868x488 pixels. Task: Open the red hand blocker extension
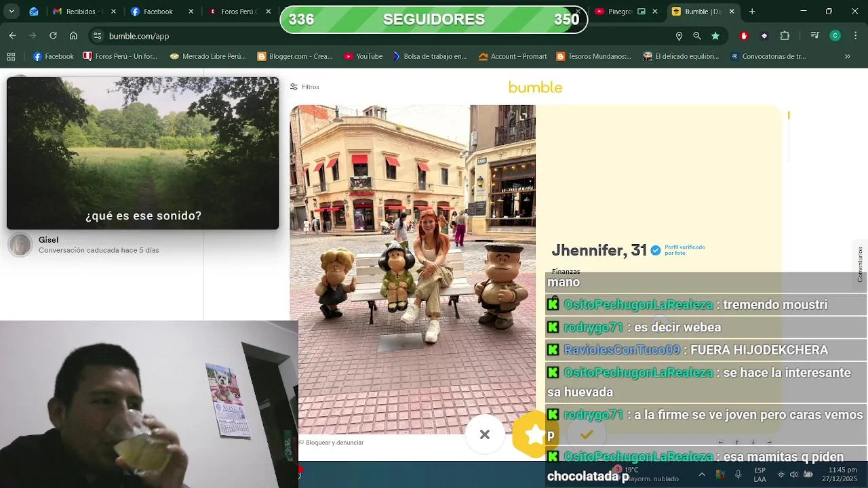click(x=744, y=36)
